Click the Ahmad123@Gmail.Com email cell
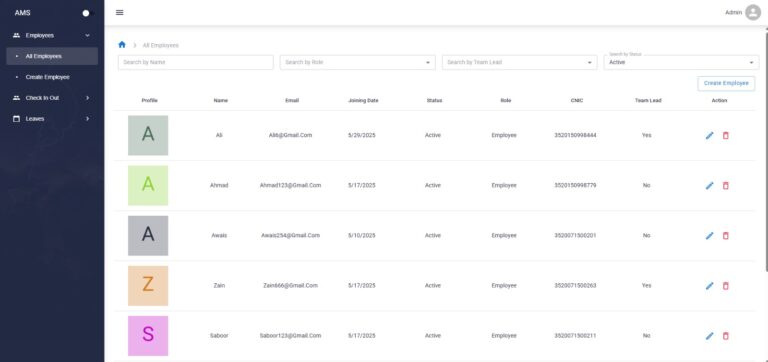768x362 pixels. pos(290,186)
